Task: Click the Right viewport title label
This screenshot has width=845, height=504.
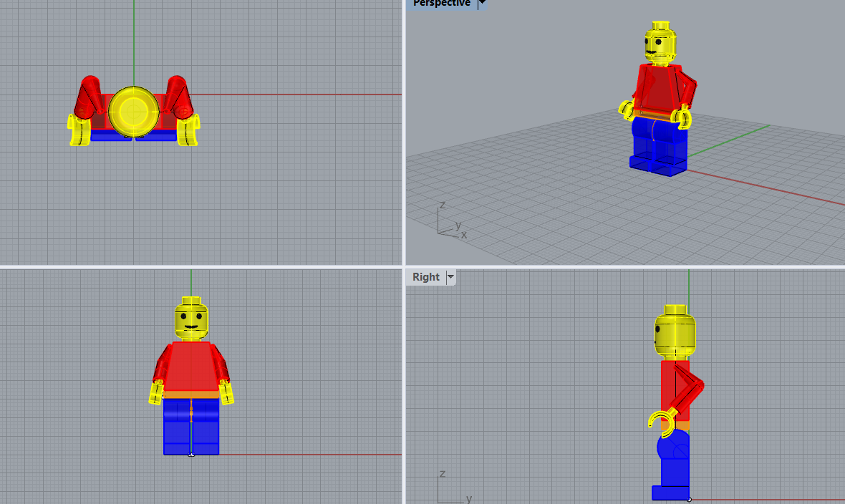Action: coord(426,277)
